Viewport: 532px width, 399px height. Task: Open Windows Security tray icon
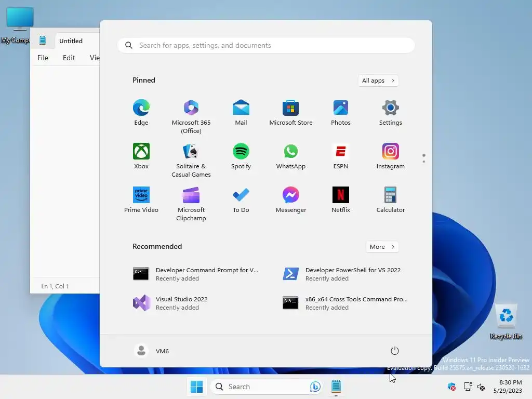point(451,387)
